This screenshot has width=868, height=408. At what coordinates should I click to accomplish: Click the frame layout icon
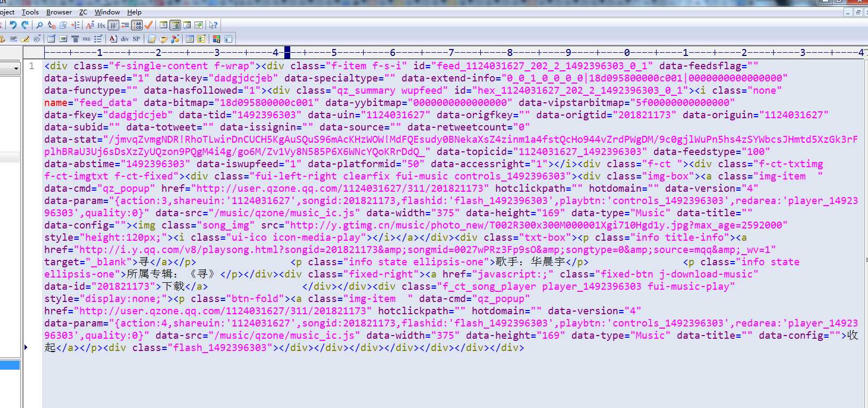coord(228,39)
